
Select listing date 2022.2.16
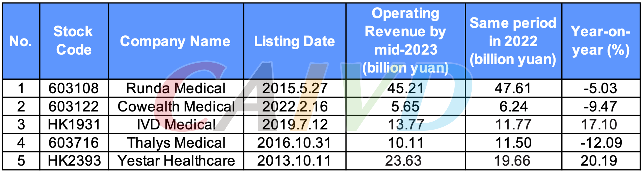coord(295,107)
